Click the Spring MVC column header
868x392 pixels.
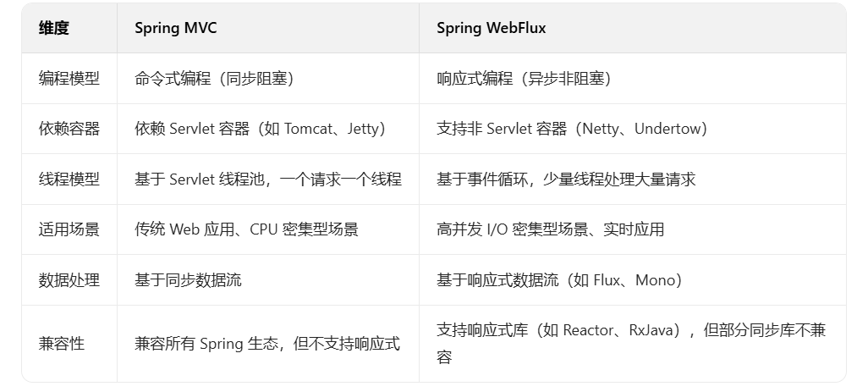(x=176, y=28)
